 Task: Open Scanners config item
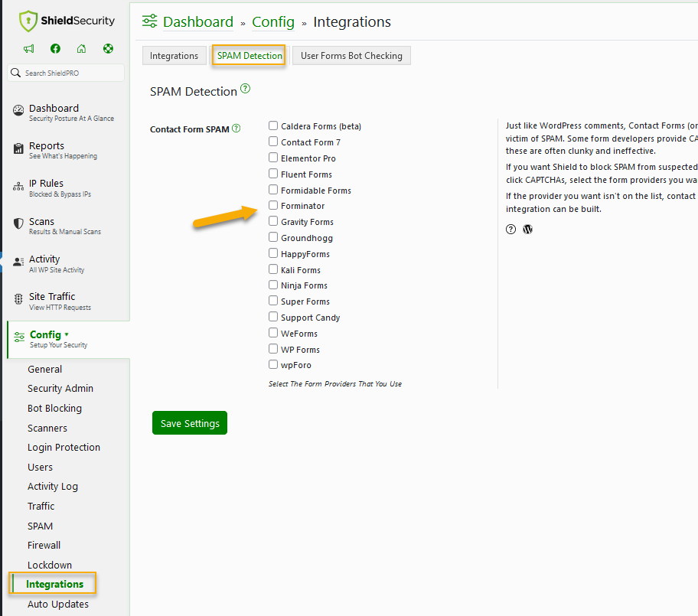pyautogui.click(x=47, y=428)
